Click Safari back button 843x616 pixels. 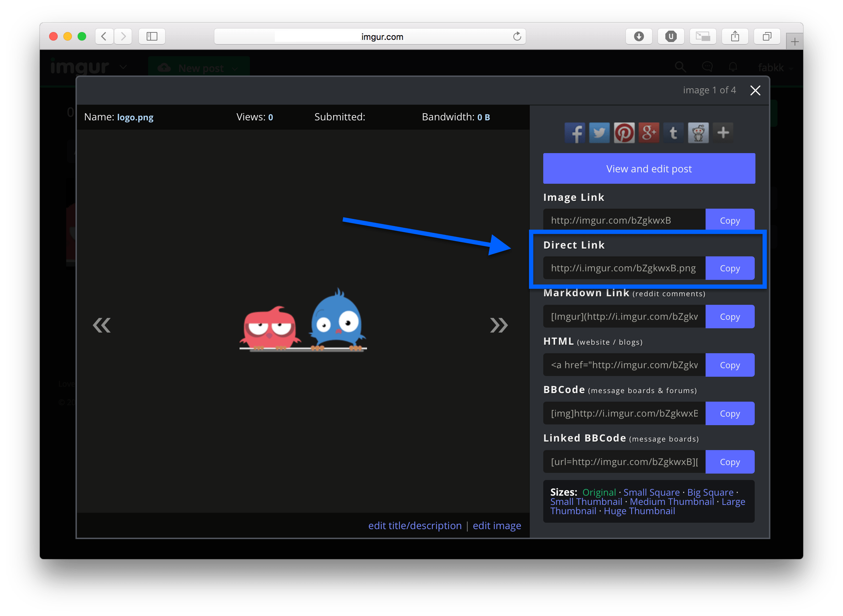coord(104,36)
